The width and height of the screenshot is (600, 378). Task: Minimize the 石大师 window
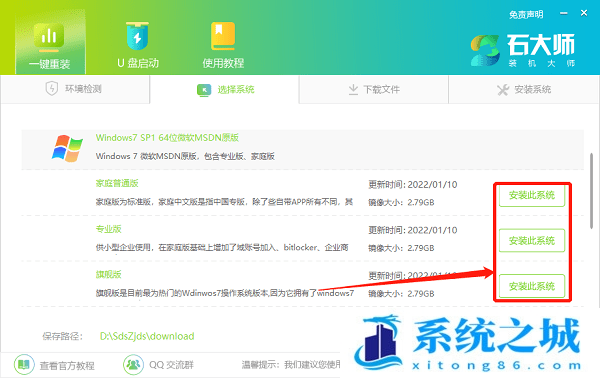click(564, 13)
